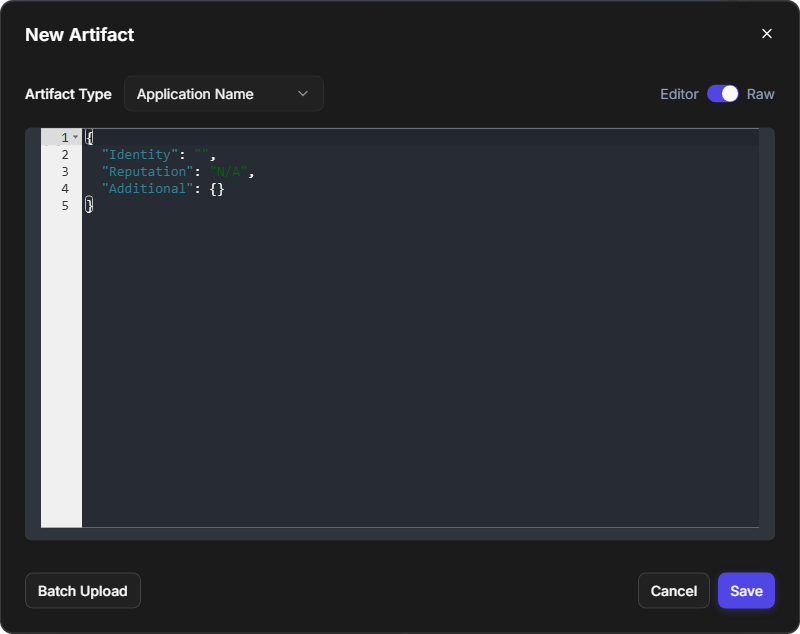Toggle the Editor/Raw switch

(722, 94)
